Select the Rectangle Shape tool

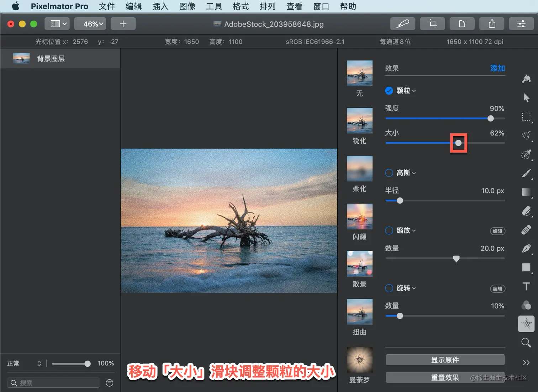coord(526,267)
